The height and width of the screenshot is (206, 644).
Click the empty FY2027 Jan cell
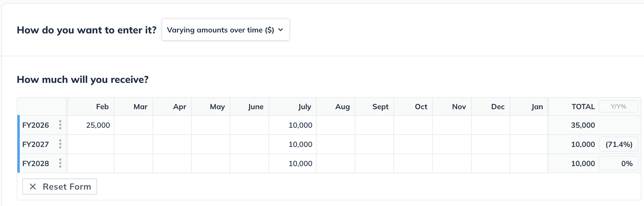[x=529, y=144]
